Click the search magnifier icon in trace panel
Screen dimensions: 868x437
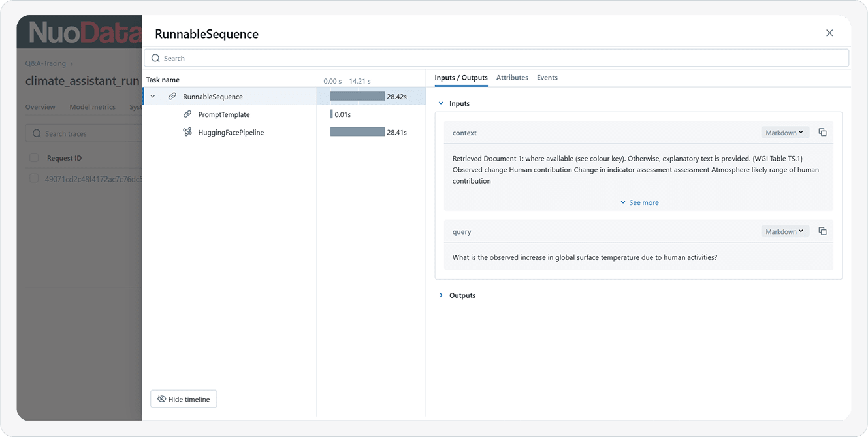(155, 58)
